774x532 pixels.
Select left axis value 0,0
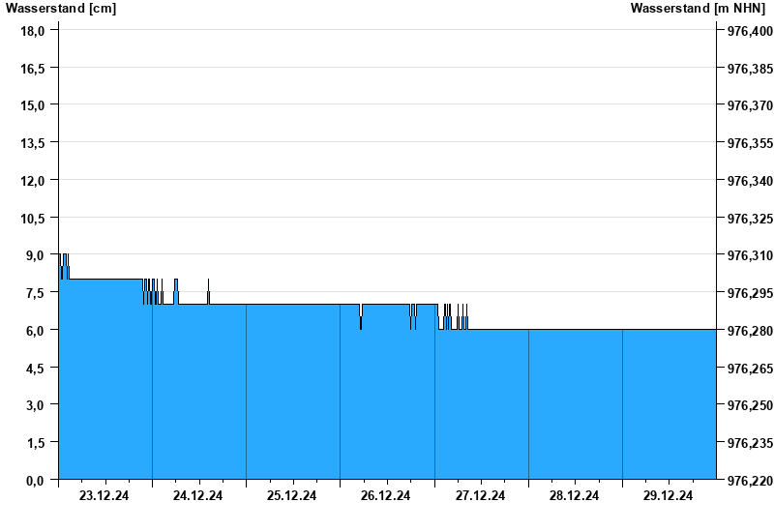pyautogui.click(x=36, y=480)
